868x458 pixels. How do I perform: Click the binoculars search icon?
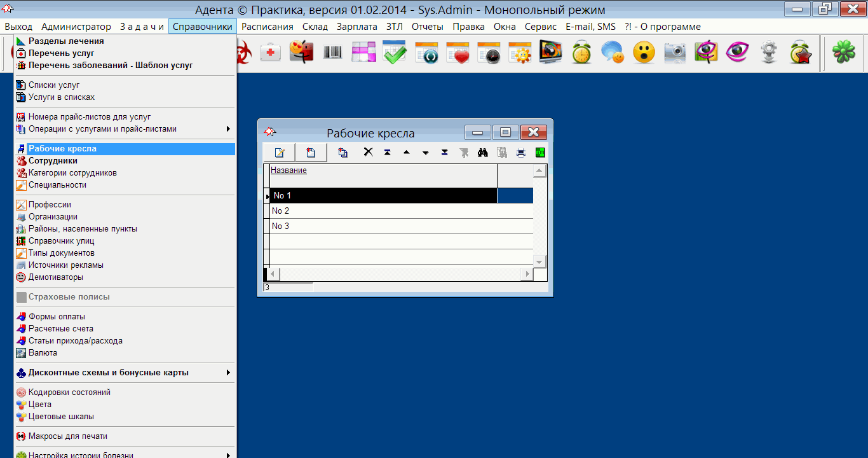(482, 153)
